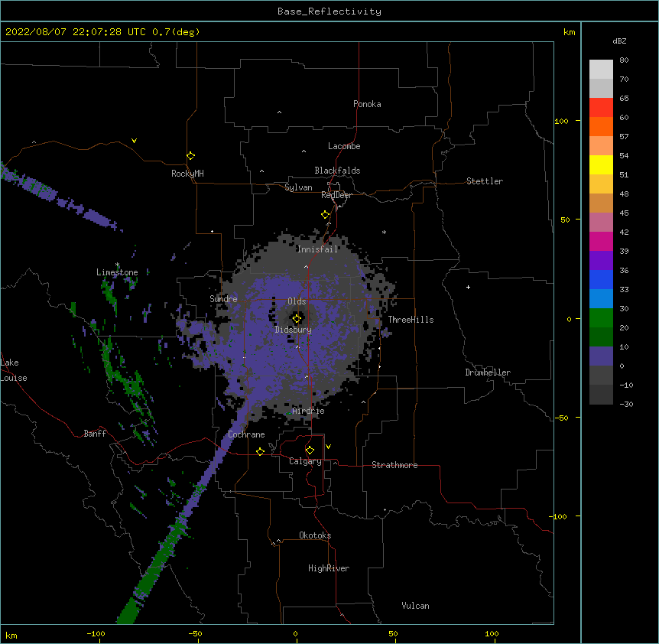Screen dimensions: 659x644
Task: Click the km unit label at top right
Action: (x=569, y=32)
